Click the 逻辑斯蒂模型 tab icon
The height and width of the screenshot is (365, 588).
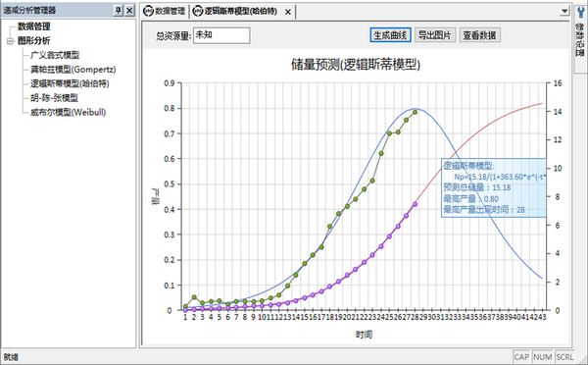[198, 11]
